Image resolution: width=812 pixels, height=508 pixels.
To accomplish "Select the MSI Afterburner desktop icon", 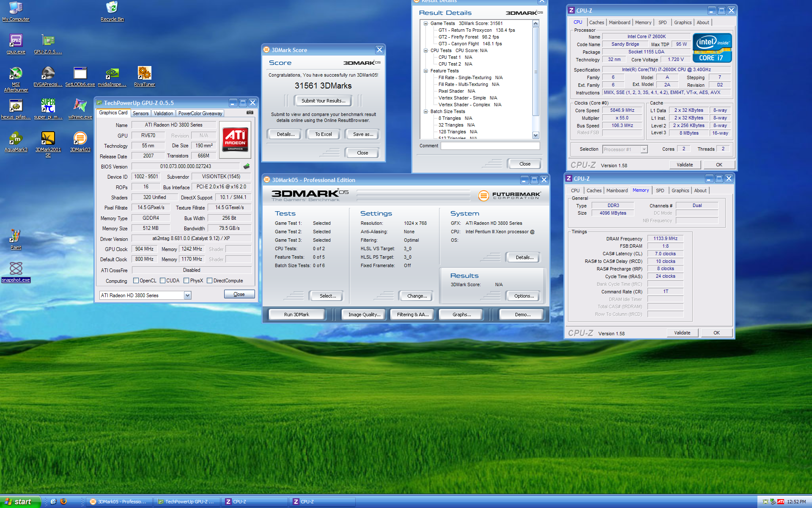I will [x=16, y=79].
